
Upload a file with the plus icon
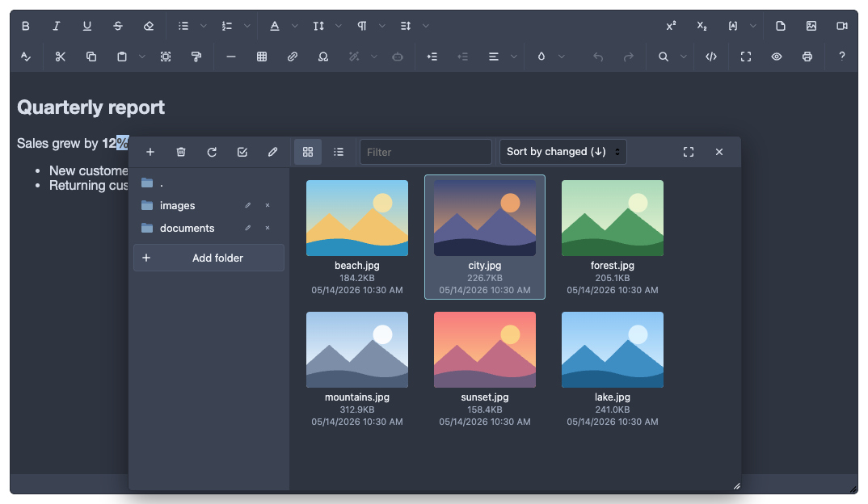[150, 152]
